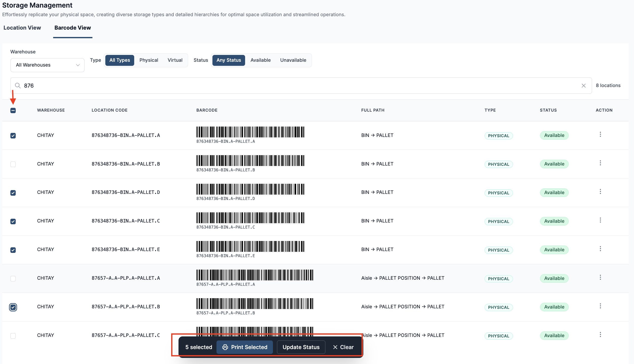Click the WAREHOUSE column header
Image resolution: width=634 pixels, height=364 pixels.
click(x=51, y=110)
